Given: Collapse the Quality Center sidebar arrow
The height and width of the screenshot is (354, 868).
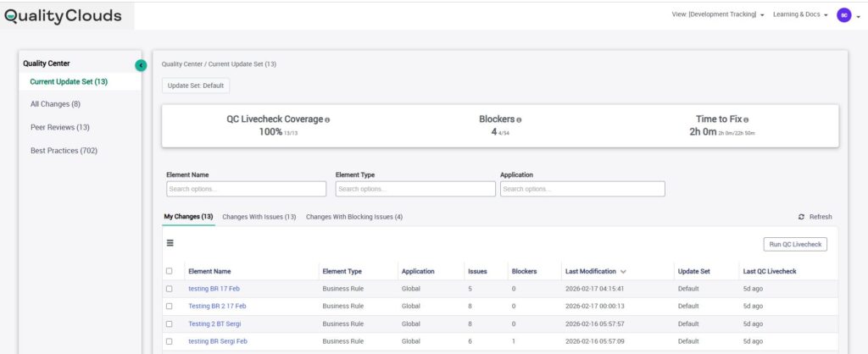Looking at the screenshot, I should click(141, 65).
